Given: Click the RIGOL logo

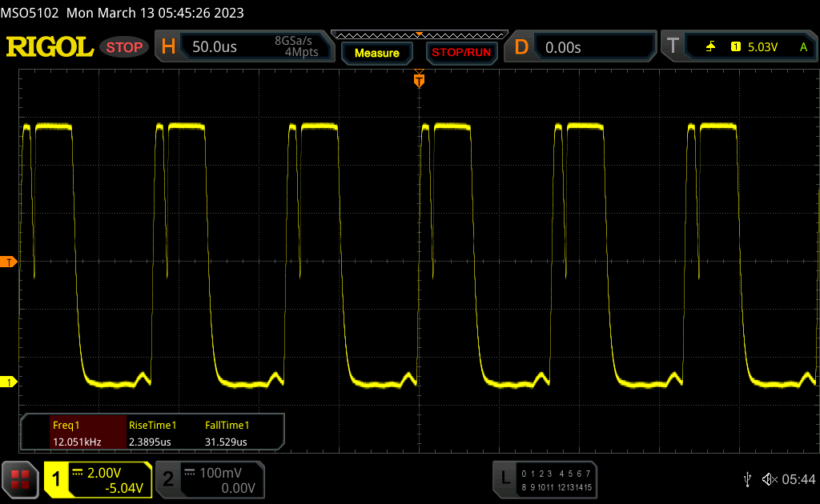Looking at the screenshot, I should point(50,47).
